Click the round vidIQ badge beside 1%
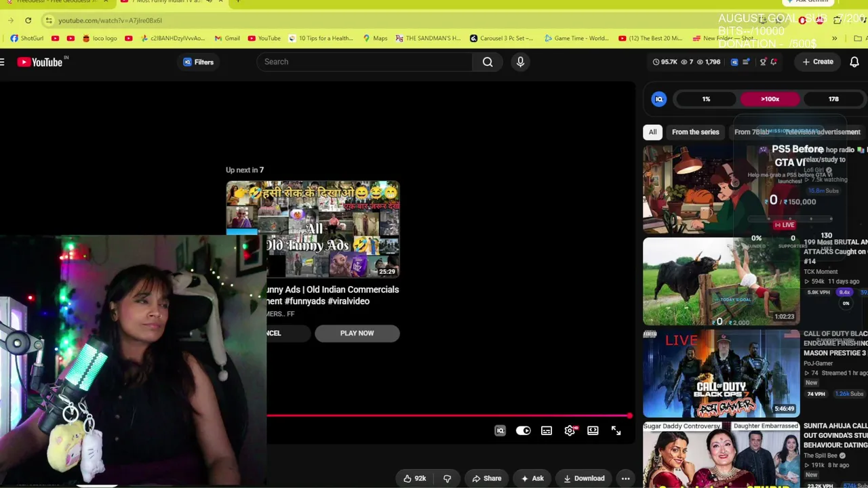The image size is (868, 488). pos(659,99)
